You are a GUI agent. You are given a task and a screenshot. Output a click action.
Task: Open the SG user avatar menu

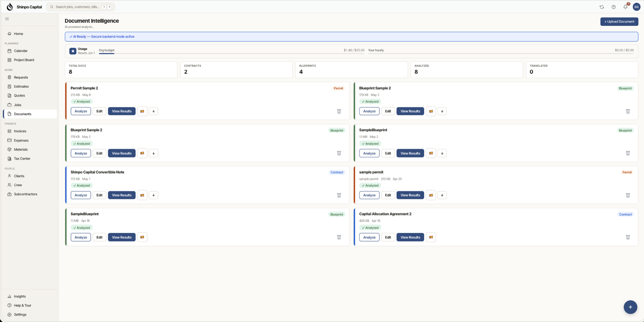[636, 7]
